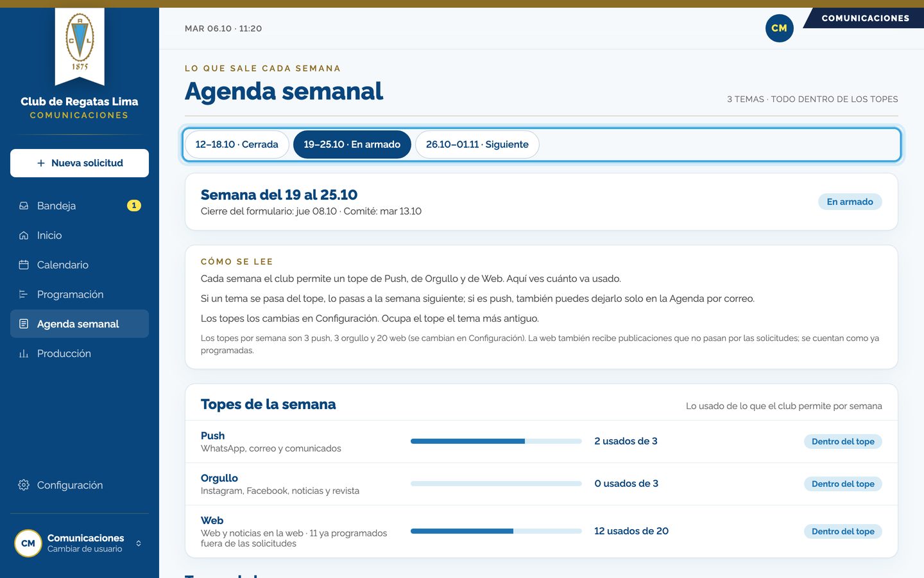Click the "Semana del 19 al 25.10" heading
The image size is (924, 578).
pos(279,195)
